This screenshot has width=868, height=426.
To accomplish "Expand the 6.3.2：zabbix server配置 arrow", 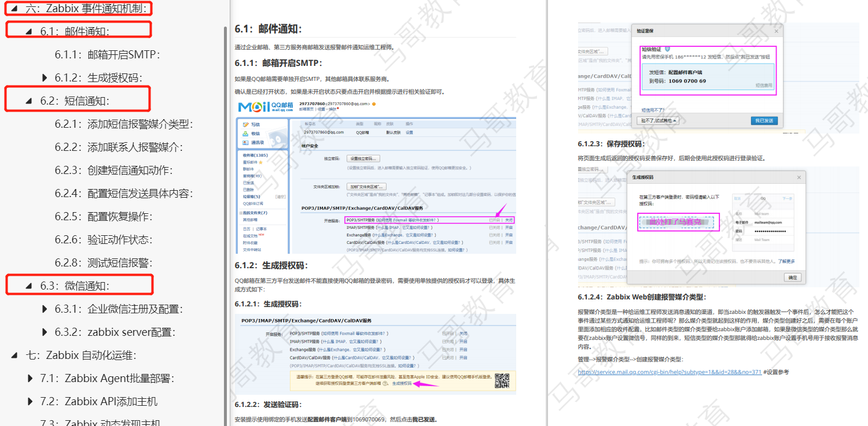I will point(45,332).
